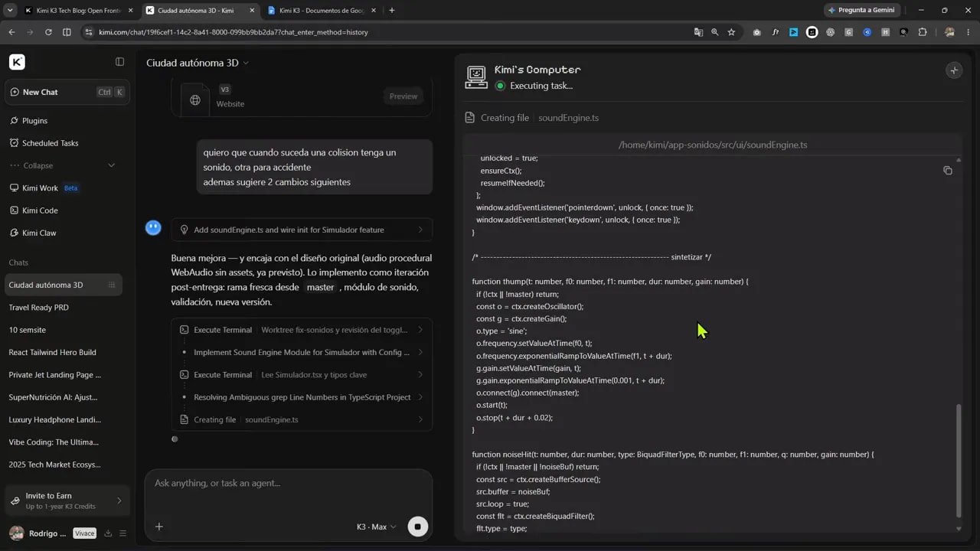Click the plus icon in Kimi's Computer panel
The image size is (980, 551).
[x=954, y=70]
